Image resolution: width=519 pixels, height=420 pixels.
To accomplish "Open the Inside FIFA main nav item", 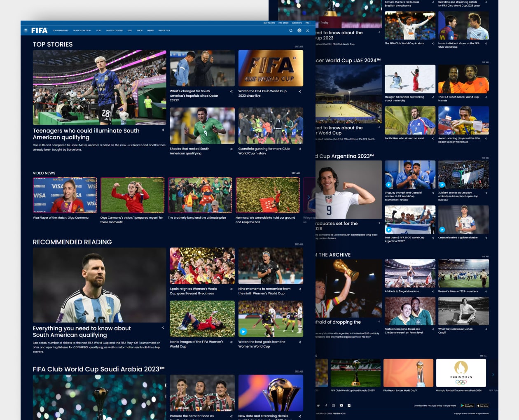I will (x=164, y=30).
